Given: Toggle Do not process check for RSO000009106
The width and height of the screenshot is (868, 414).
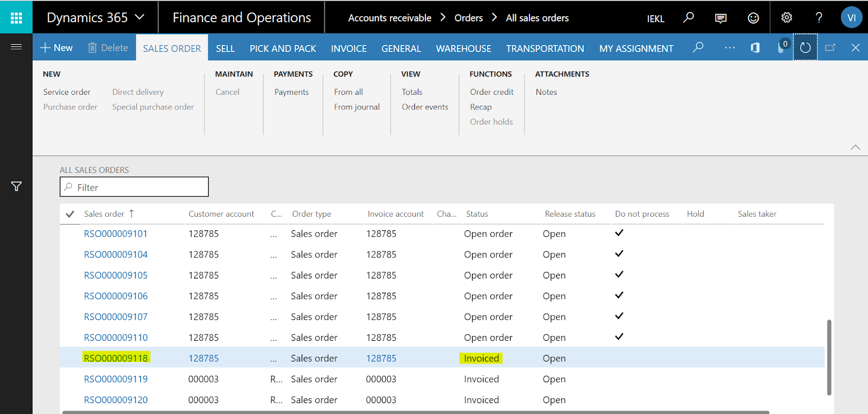Looking at the screenshot, I should point(619,295).
